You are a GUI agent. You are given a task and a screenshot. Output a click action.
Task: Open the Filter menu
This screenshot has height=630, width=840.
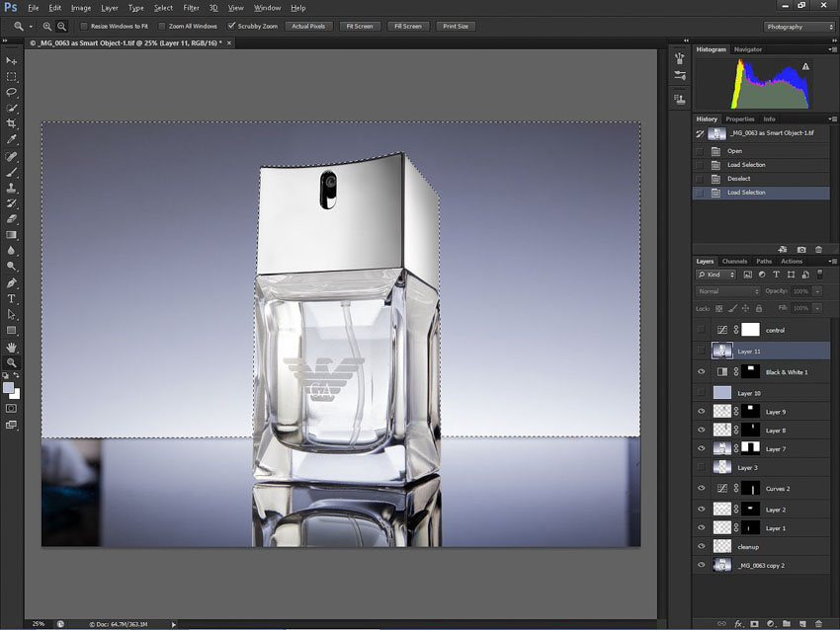(192, 8)
